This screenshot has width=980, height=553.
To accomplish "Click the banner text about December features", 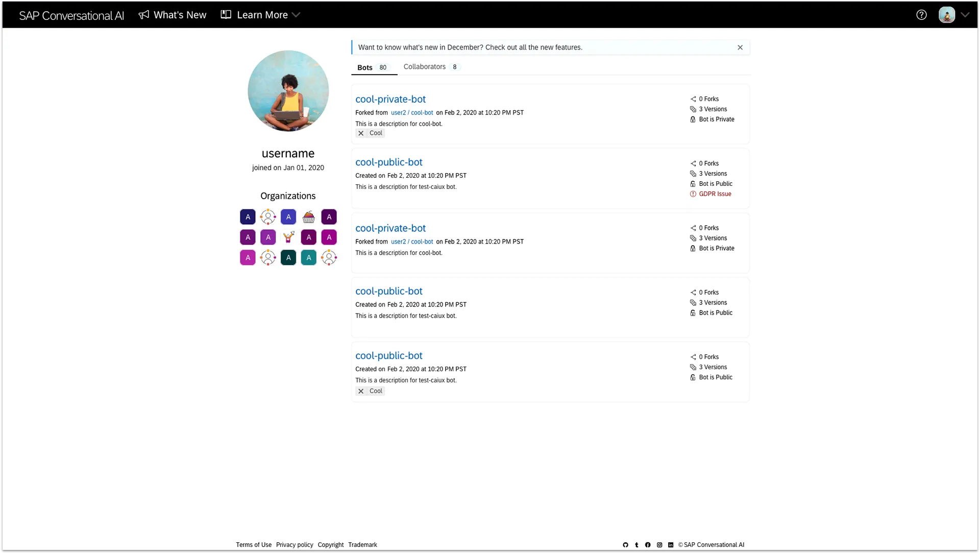I will [470, 47].
